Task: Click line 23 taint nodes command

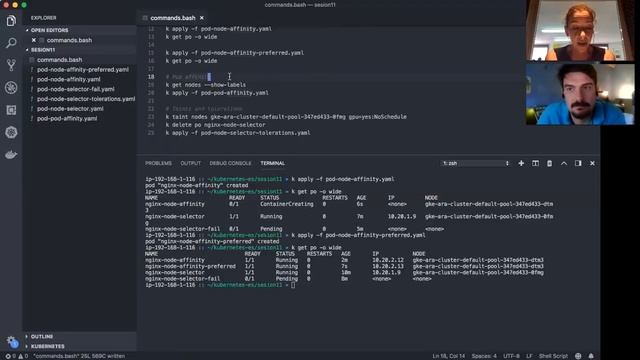Action: click(286, 117)
